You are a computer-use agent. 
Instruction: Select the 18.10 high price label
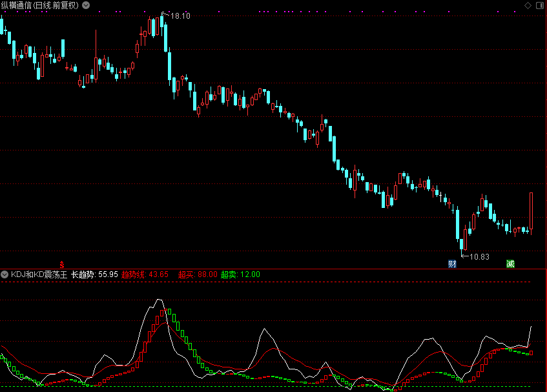[x=180, y=15]
